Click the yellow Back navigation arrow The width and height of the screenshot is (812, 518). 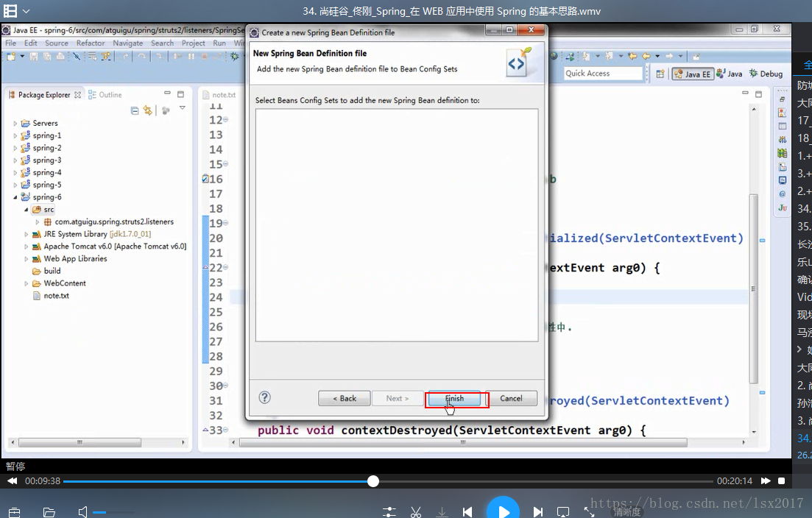pos(646,56)
